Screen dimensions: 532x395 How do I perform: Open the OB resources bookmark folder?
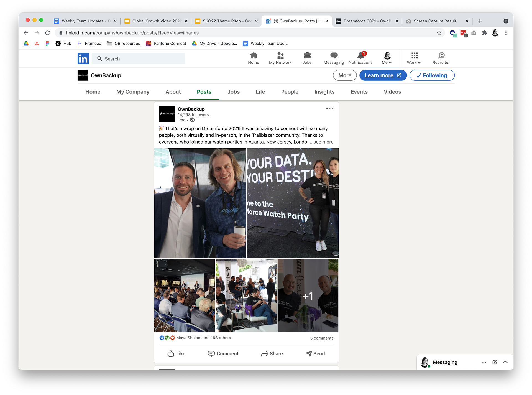(x=124, y=44)
